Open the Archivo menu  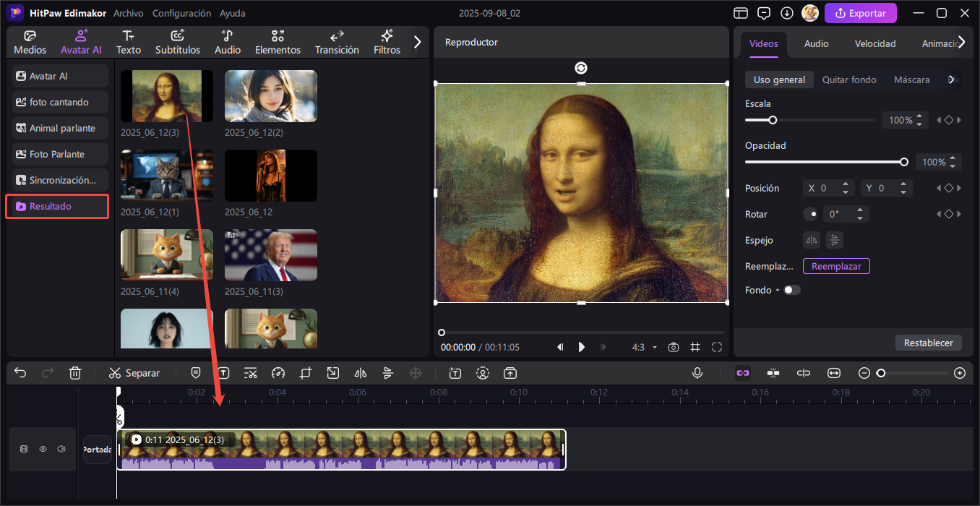[x=129, y=13]
